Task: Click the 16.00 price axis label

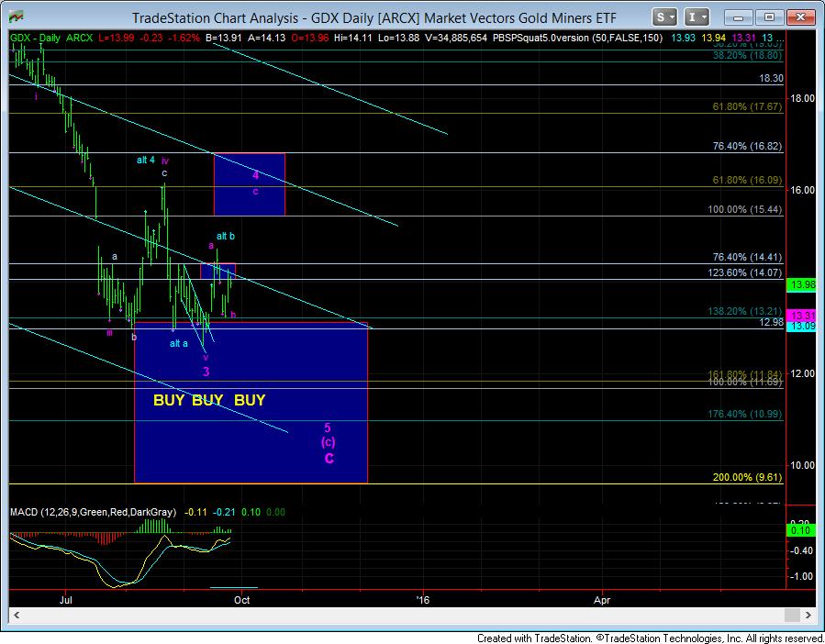Action: pyautogui.click(x=803, y=191)
